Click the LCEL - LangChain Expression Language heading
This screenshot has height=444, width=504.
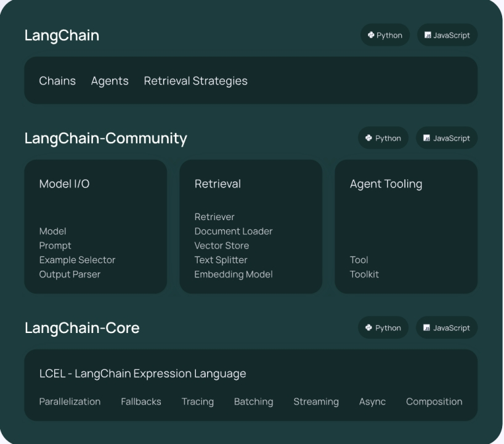click(x=142, y=374)
